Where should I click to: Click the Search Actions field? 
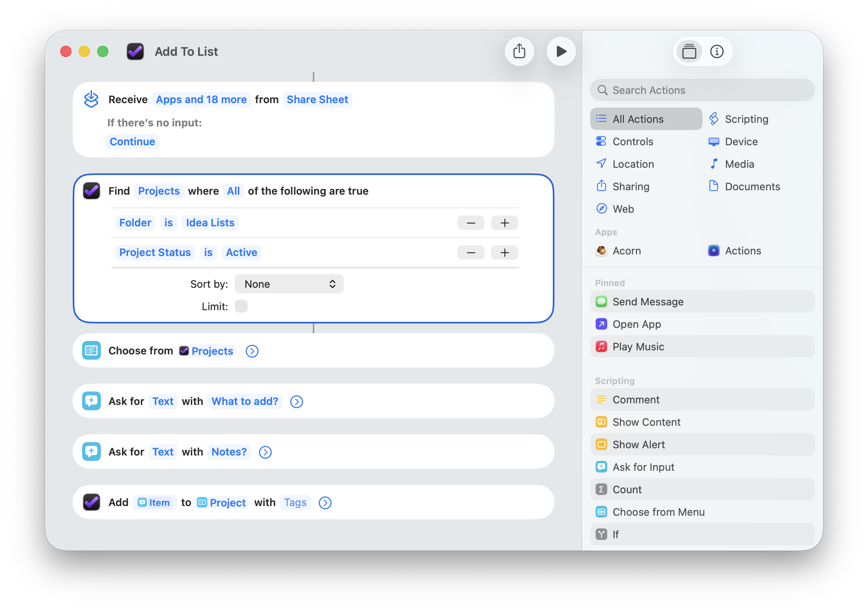(x=703, y=90)
